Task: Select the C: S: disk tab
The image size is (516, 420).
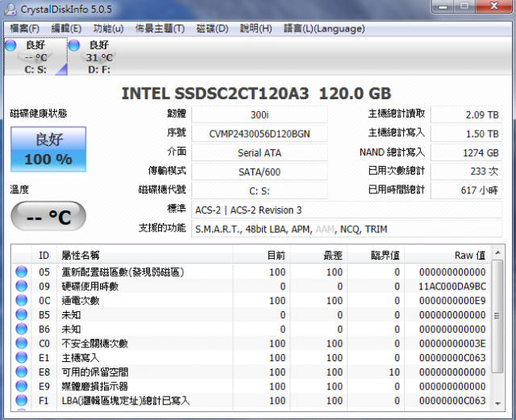Action: point(35,56)
